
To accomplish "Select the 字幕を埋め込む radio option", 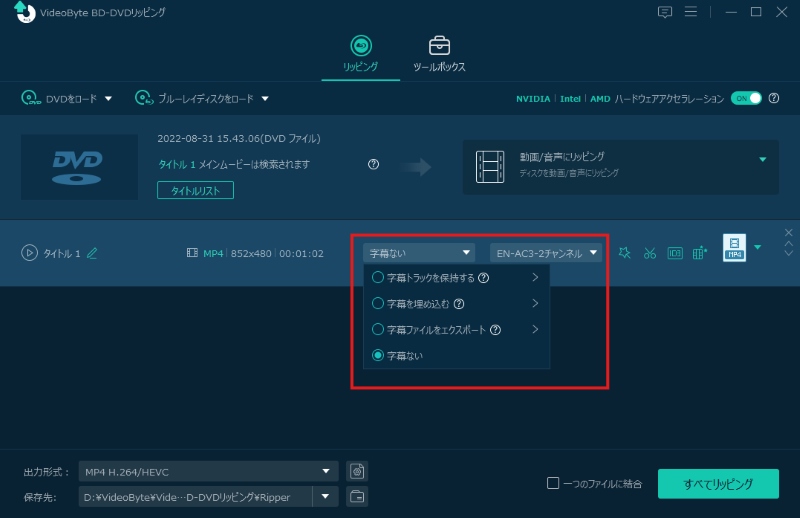I will tap(378, 303).
